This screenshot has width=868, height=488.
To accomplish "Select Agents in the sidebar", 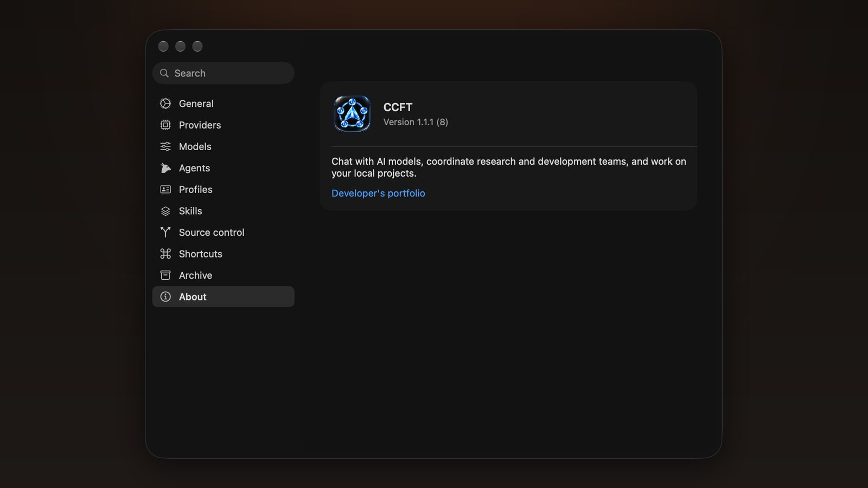I will (224, 168).
